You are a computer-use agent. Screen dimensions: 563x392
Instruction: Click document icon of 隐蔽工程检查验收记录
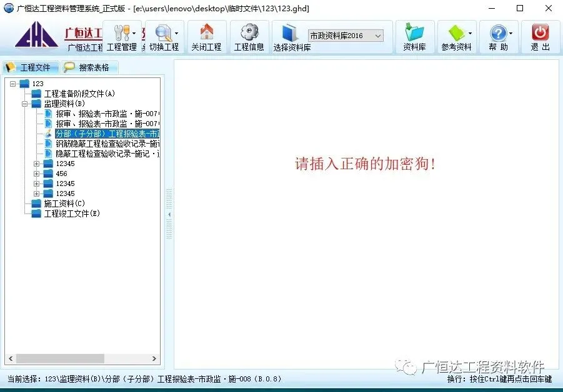(x=48, y=154)
